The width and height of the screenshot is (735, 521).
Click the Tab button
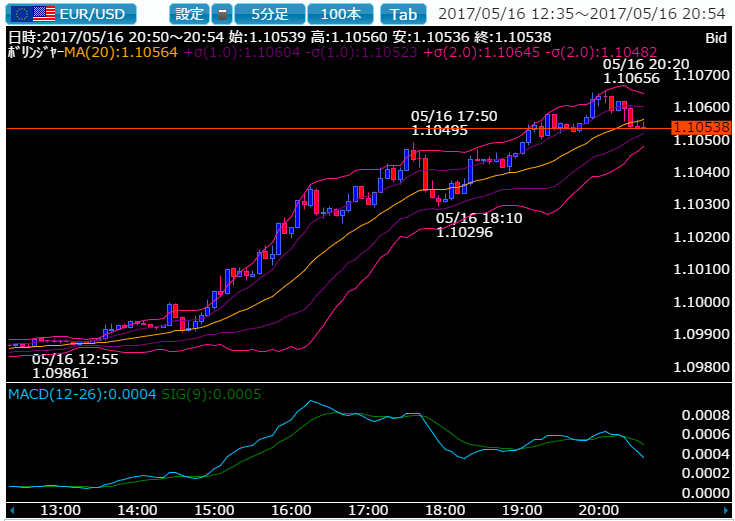pos(403,14)
